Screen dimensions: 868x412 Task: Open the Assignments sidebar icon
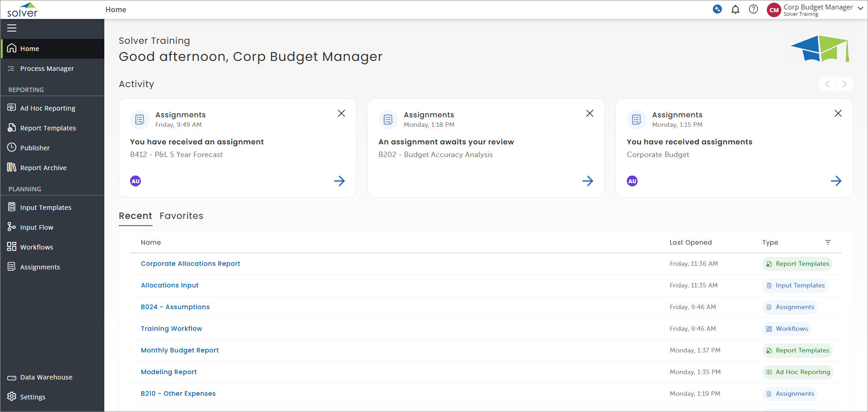click(x=11, y=267)
